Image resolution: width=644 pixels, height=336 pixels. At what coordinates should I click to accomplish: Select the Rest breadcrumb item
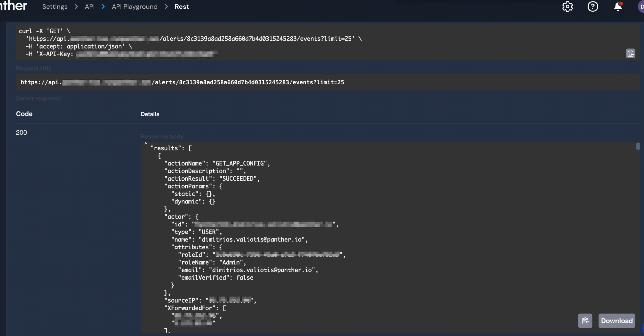tap(182, 7)
